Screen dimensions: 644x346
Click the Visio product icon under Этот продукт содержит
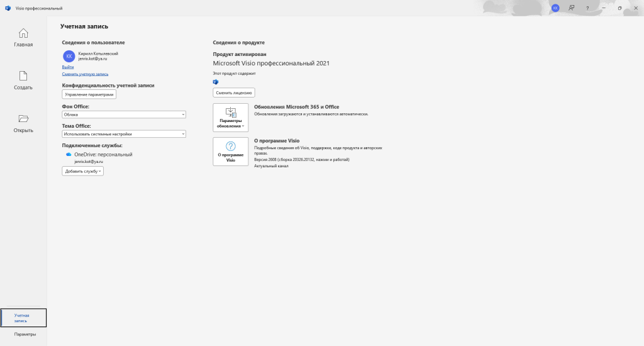[216, 82]
